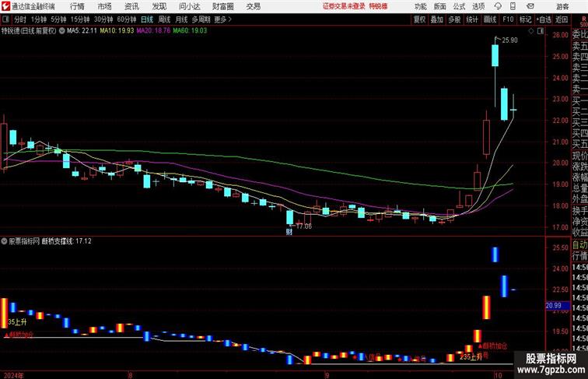The height and width of the screenshot is (379, 588).
Task: Click the 返回 back button
Action: [x=562, y=19]
